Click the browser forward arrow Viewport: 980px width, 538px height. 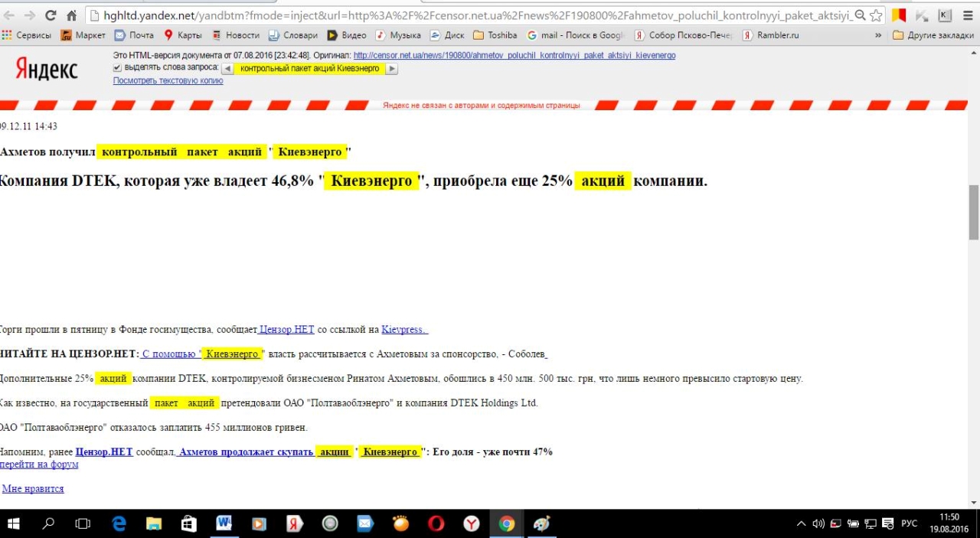pyautogui.click(x=31, y=15)
